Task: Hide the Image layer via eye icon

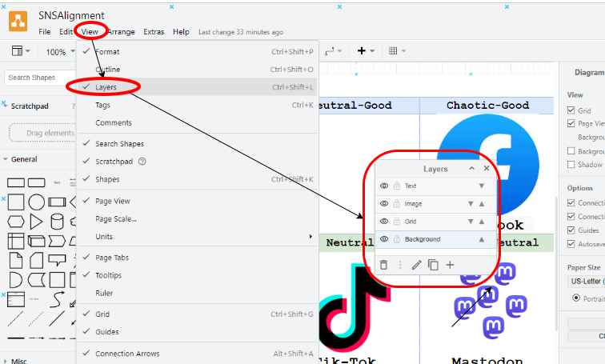Action: click(x=384, y=203)
